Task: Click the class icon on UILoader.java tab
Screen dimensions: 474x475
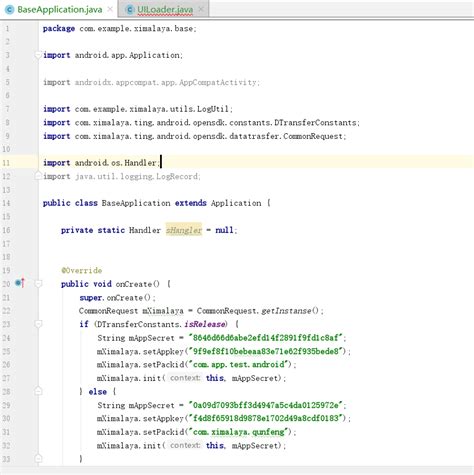Action: pyautogui.click(x=130, y=10)
